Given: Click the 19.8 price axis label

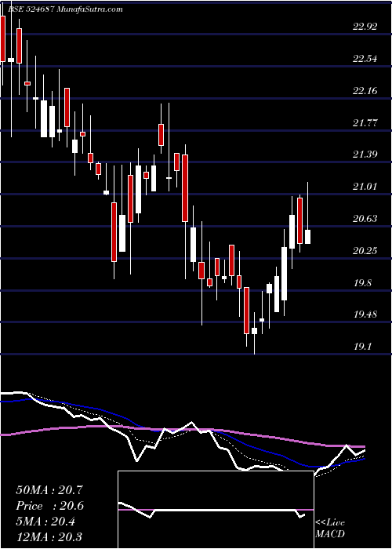Looking at the screenshot, I should tap(362, 283).
